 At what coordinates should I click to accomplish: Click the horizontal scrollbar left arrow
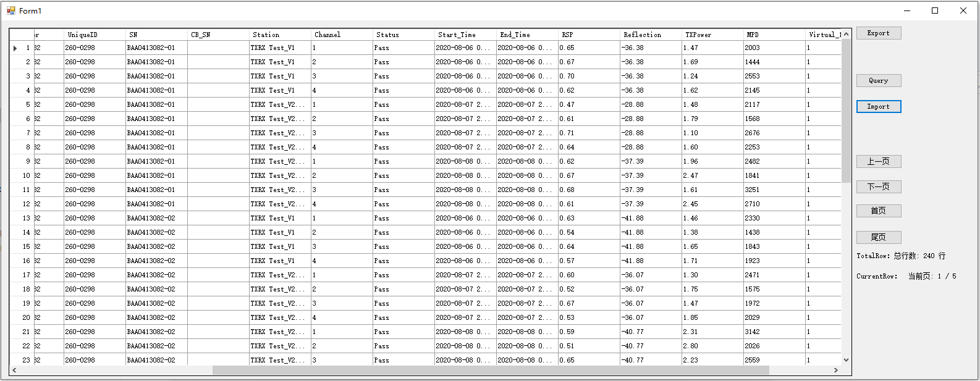[x=14, y=370]
